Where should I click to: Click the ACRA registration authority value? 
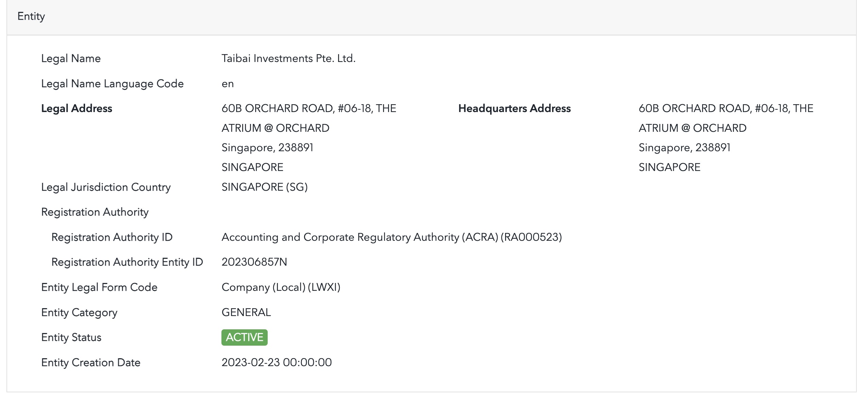coord(391,237)
